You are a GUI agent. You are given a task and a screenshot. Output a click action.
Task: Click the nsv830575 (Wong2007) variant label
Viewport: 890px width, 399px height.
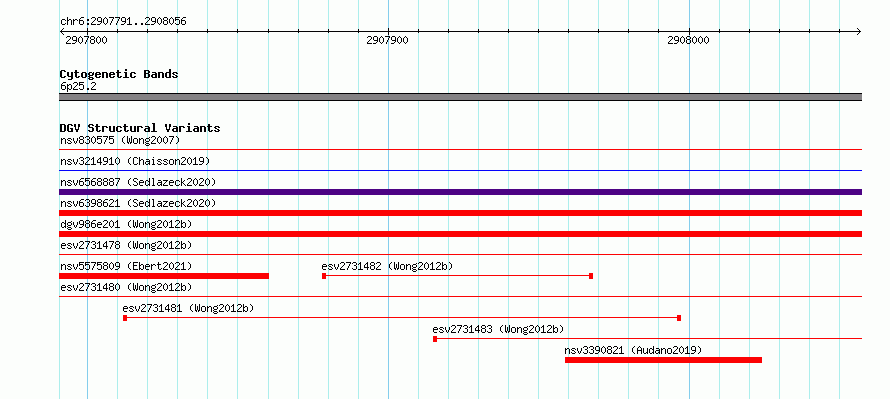[120, 140]
